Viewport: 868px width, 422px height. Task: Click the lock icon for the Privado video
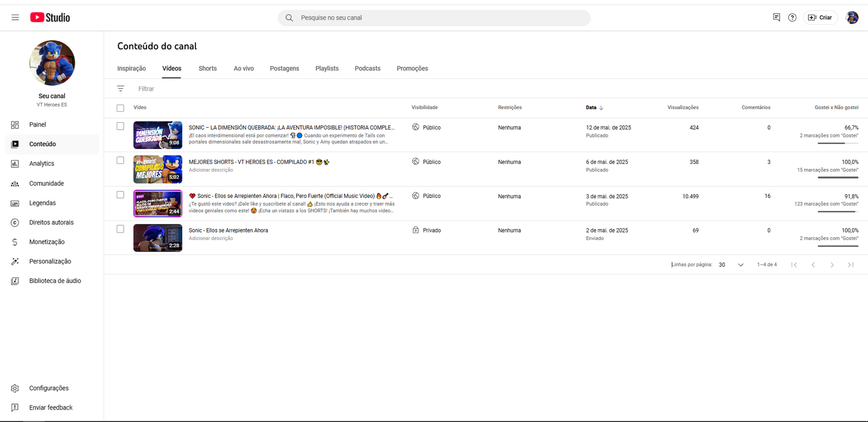pyautogui.click(x=416, y=230)
